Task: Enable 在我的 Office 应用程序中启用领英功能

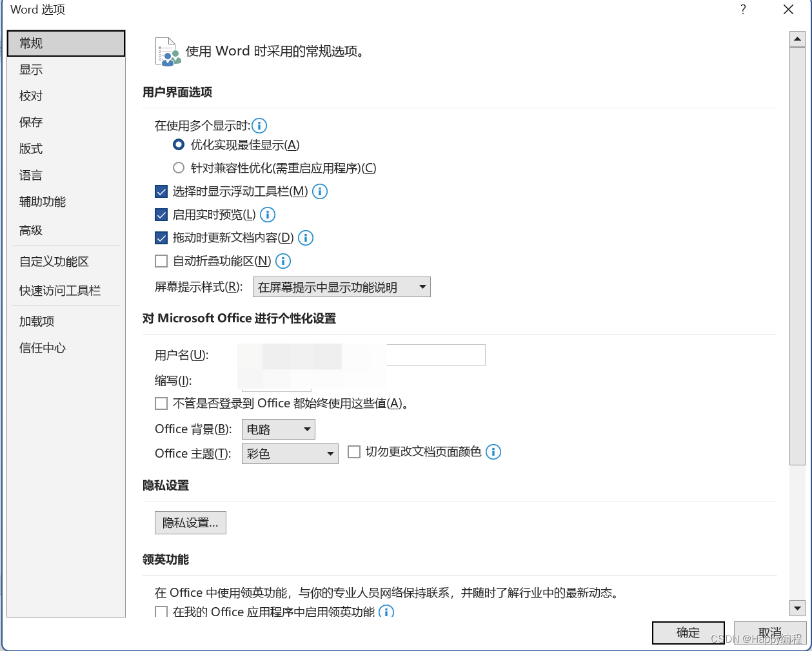Action: click(161, 611)
